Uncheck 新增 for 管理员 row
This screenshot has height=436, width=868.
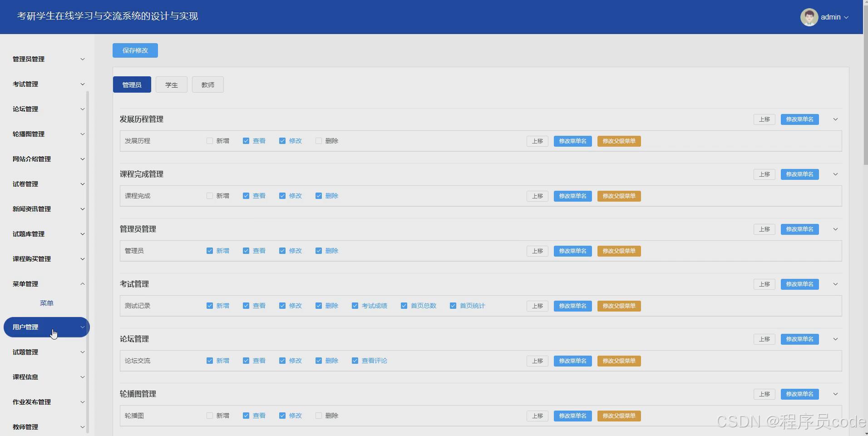[210, 251]
